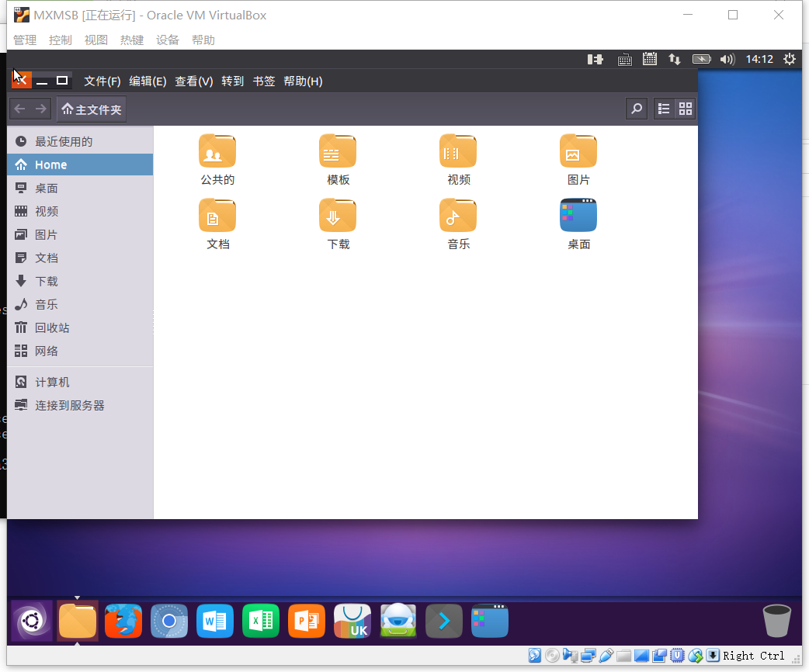
Task: Open VirtualBox 管理 menu
Action: pos(24,40)
